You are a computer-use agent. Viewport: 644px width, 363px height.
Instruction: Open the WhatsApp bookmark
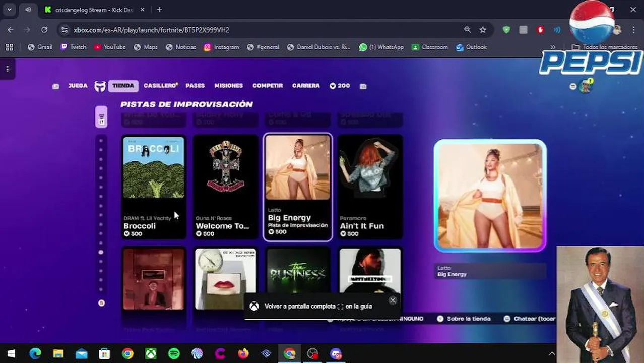click(381, 47)
